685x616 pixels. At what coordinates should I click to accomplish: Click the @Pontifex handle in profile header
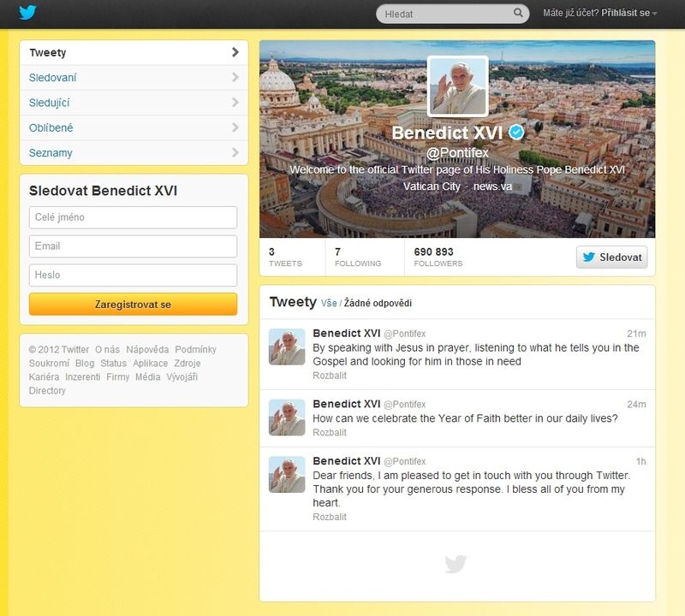pos(457,153)
